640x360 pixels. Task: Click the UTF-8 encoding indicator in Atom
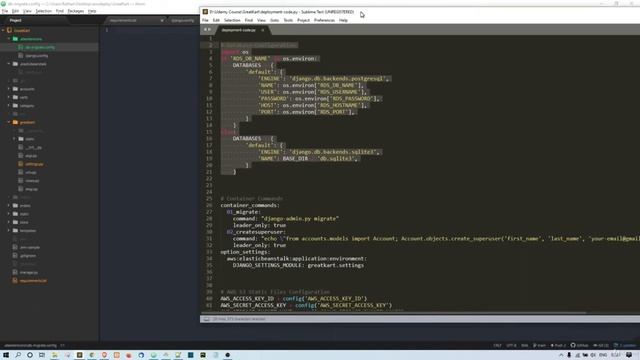[511, 345]
